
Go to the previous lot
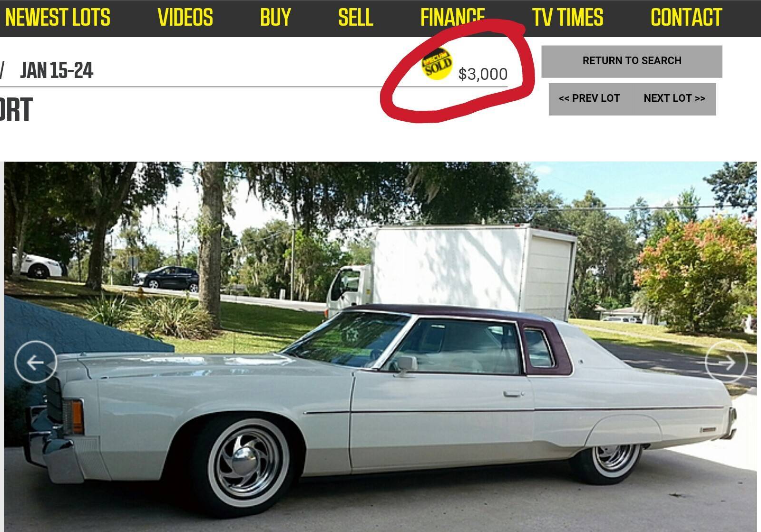[589, 98]
